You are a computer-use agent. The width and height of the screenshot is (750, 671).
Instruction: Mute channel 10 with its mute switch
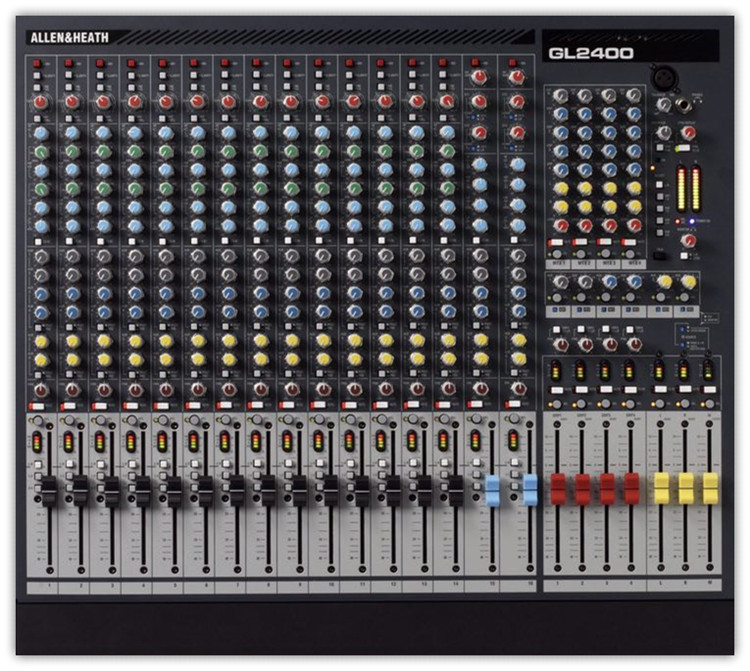(318, 406)
